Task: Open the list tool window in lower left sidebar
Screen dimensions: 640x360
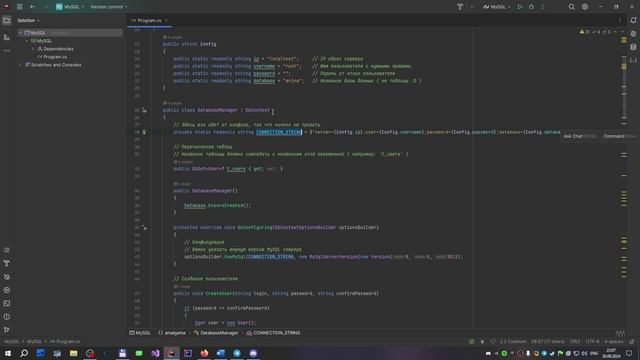Action: [x=7, y=250]
